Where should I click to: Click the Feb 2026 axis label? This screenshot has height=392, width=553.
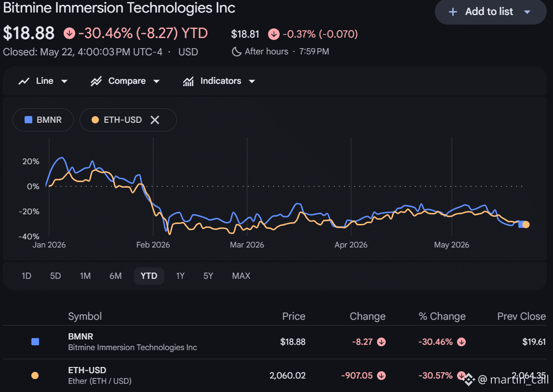click(153, 245)
